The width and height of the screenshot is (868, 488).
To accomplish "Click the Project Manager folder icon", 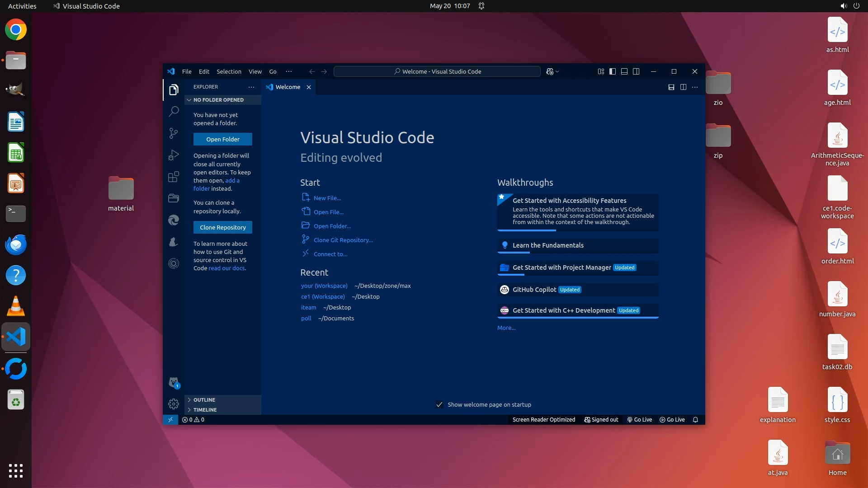I will pyautogui.click(x=174, y=198).
